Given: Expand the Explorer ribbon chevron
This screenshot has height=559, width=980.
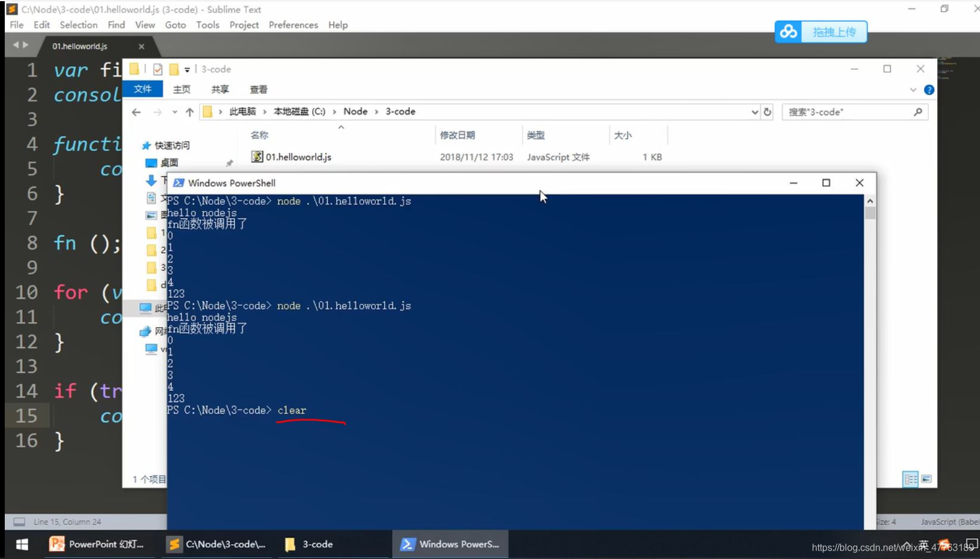Looking at the screenshot, I should pyautogui.click(x=913, y=90).
